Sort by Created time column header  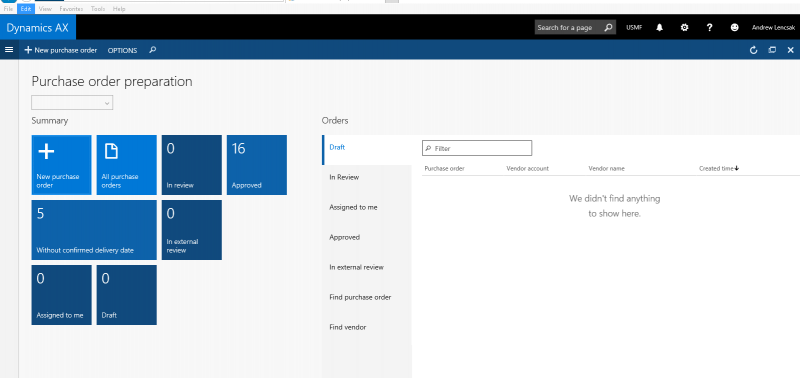(719, 168)
